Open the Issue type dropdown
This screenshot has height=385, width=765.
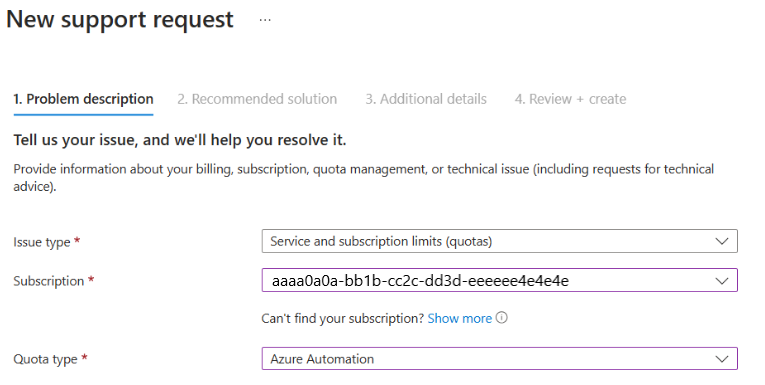click(500, 241)
